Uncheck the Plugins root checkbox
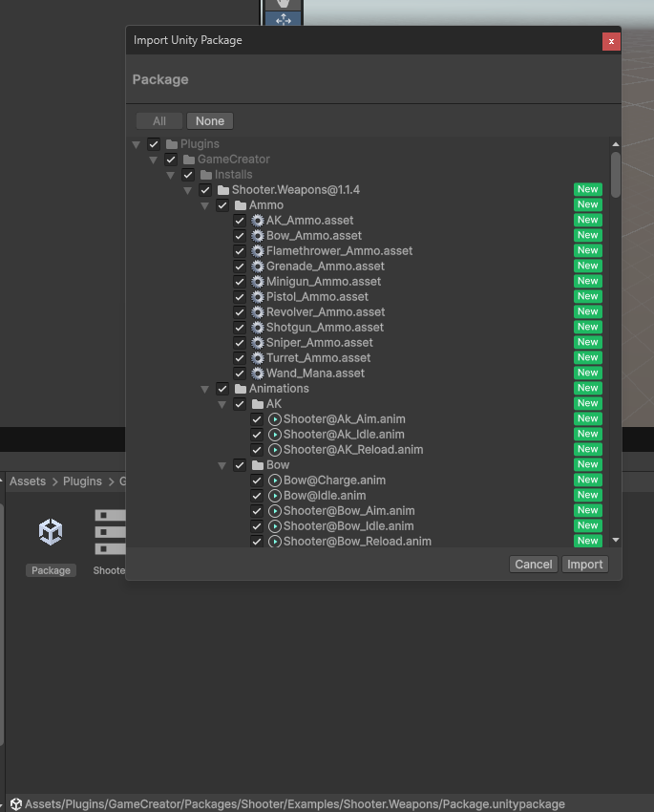This screenshot has height=812, width=654. coord(154,144)
